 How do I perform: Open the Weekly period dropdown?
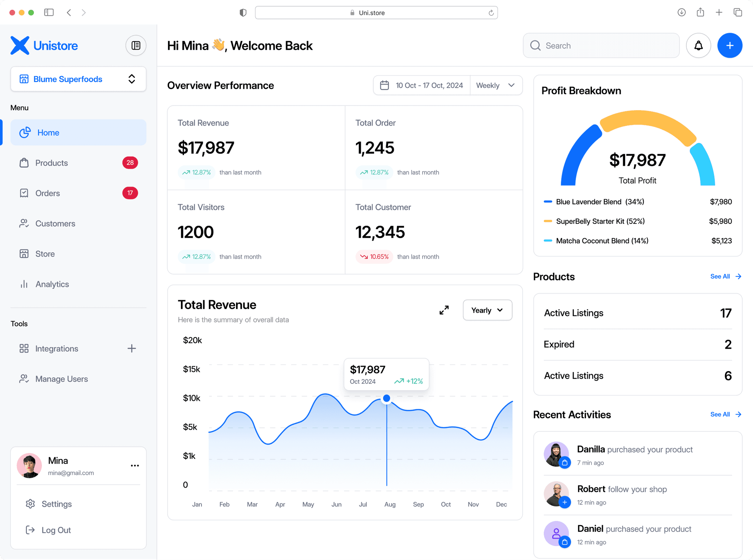[x=496, y=85]
